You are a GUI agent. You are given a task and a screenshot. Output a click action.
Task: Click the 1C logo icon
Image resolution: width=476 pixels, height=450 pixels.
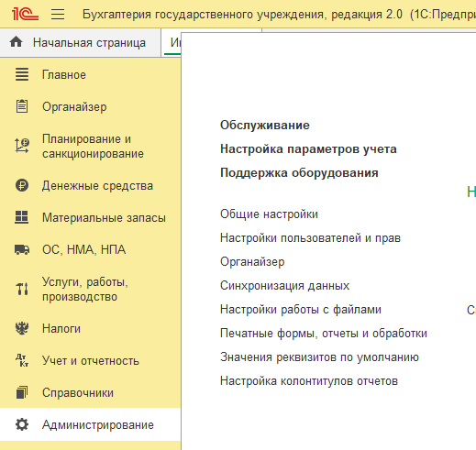25,14
